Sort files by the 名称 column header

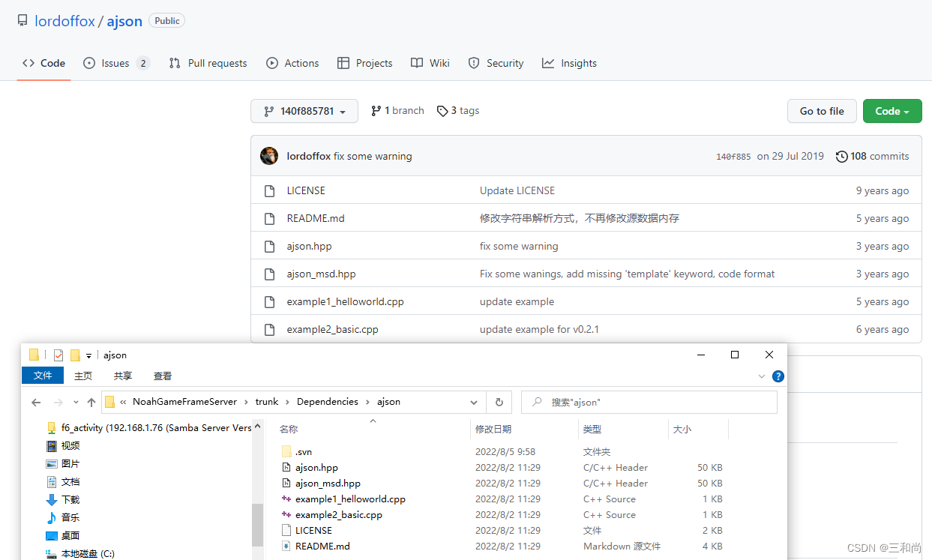pos(289,430)
